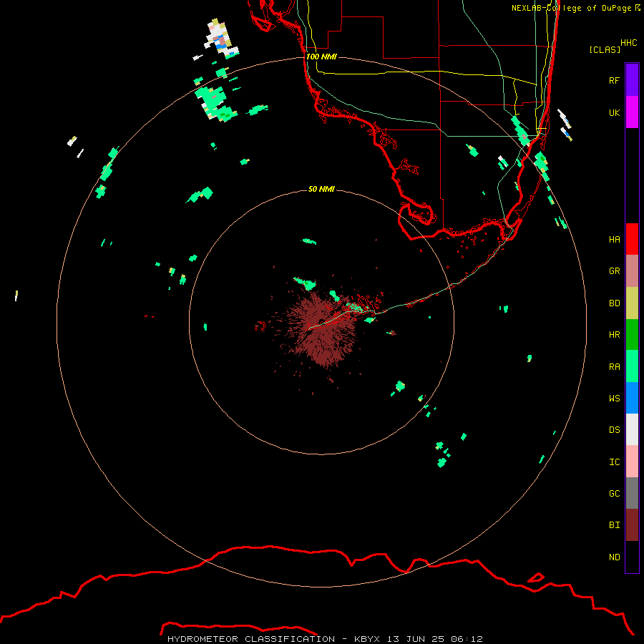Click the [CLAS] units label
This screenshot has width=644, height=644.
click(x=605, y=49)
